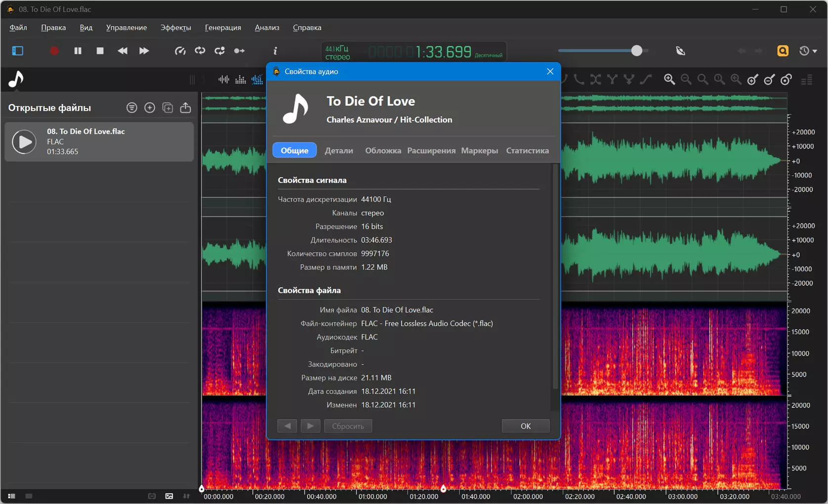Open the Генерация menu

click(223, 28)
